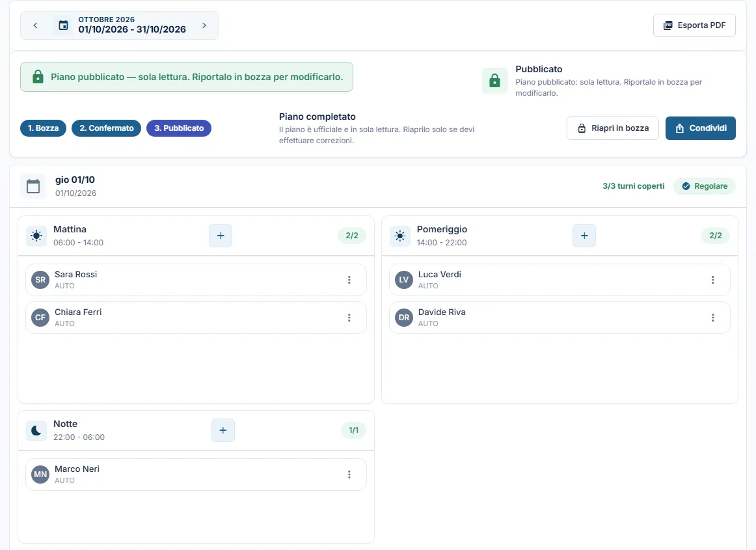Click Esporta PDF button

pos(694,25)
